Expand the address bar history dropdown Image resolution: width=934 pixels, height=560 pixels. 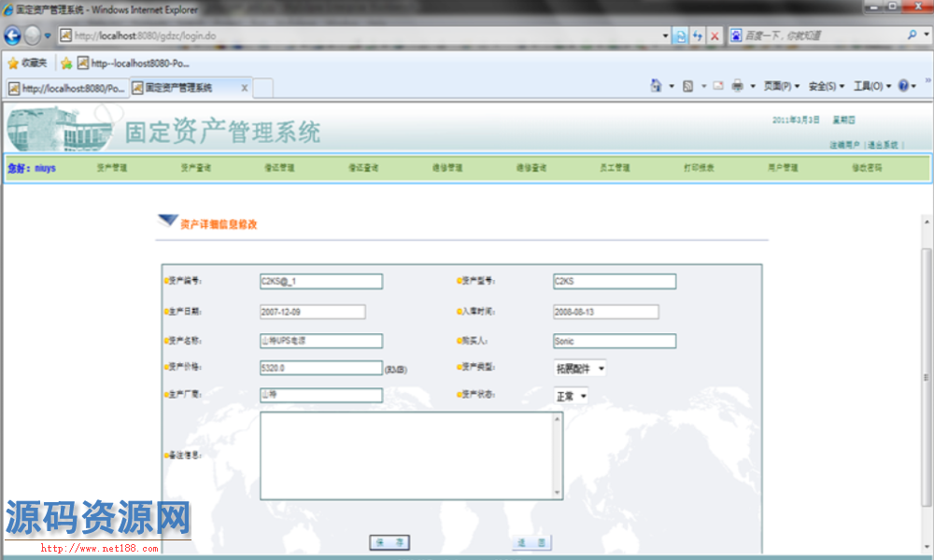click(x=665, y=35)
